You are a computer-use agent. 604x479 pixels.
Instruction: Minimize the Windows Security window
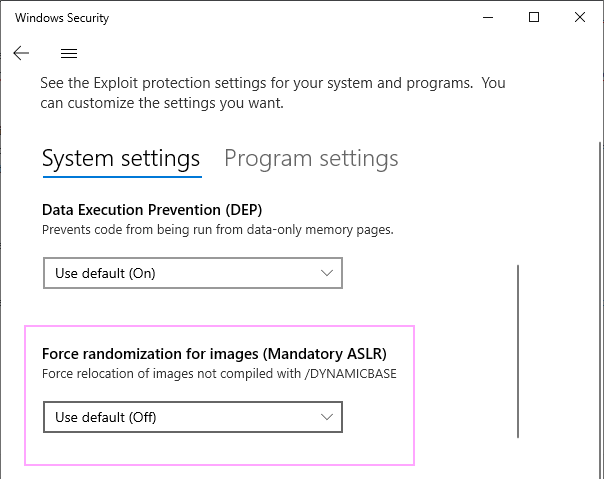point(488,17)
